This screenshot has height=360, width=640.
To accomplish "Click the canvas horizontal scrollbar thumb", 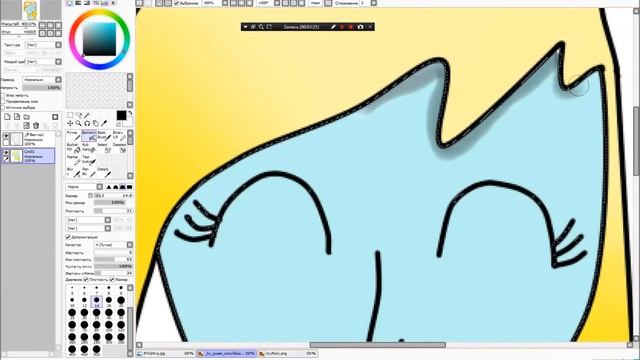I will [378, 345].
